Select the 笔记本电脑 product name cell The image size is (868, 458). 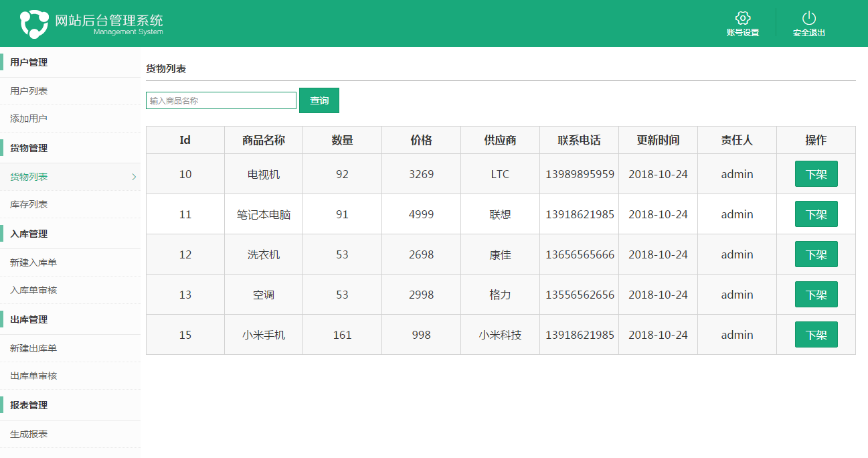point(264,214)
